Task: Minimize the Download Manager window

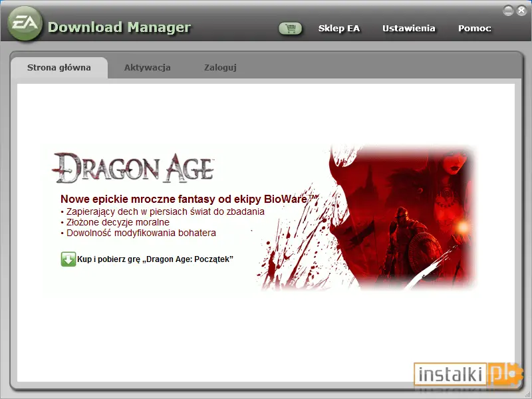Action: pyautogui.click(x=508, y=11)
